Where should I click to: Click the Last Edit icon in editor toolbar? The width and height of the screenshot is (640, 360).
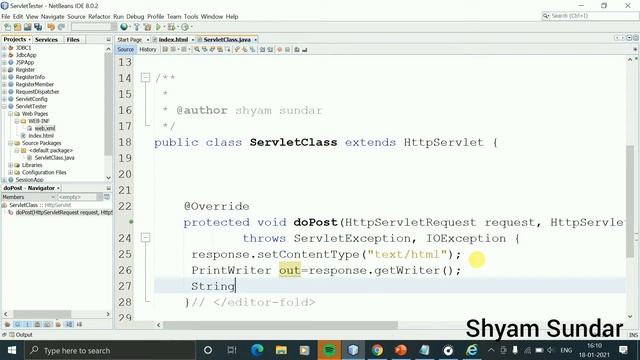(x=165, y=49)
